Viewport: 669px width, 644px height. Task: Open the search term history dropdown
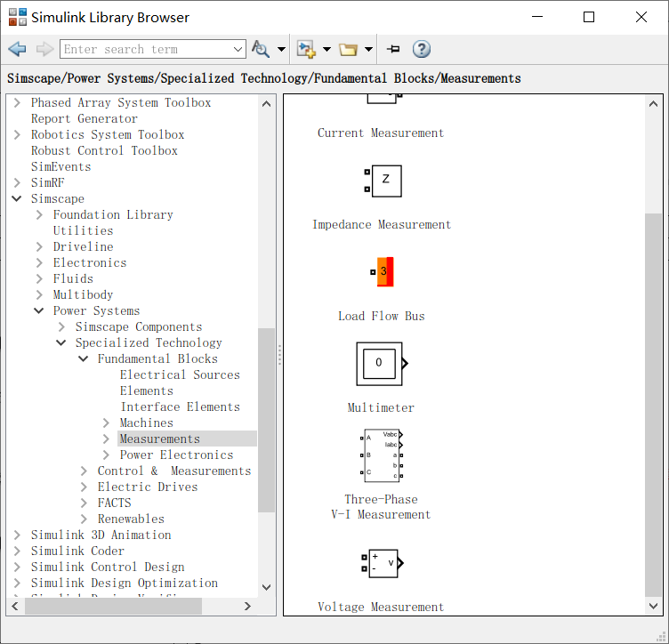tap(238, 49)
